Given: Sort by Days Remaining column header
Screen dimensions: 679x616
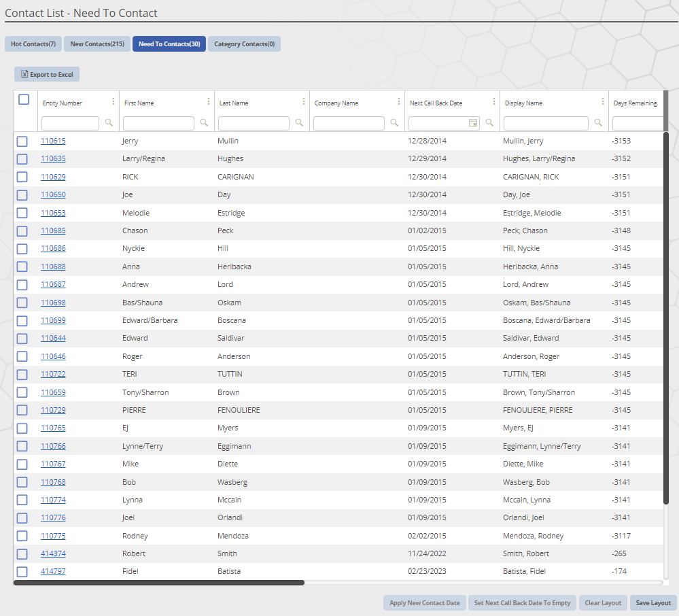Looking at the screenshot, I should [x=636, y=103].
